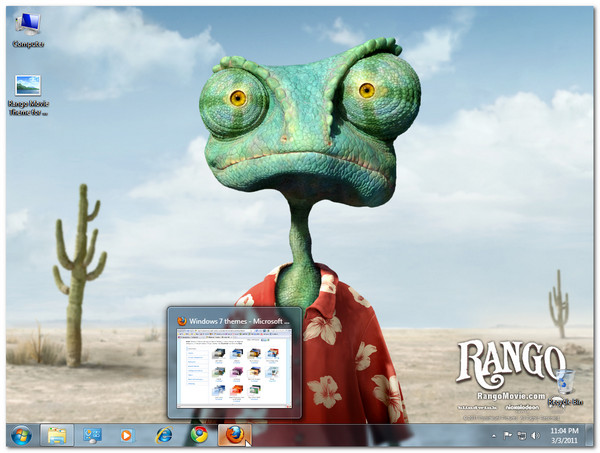Launch Windows Media Player from taskbar
Viewport: 600px width, 453px height.
pos(126,435)
